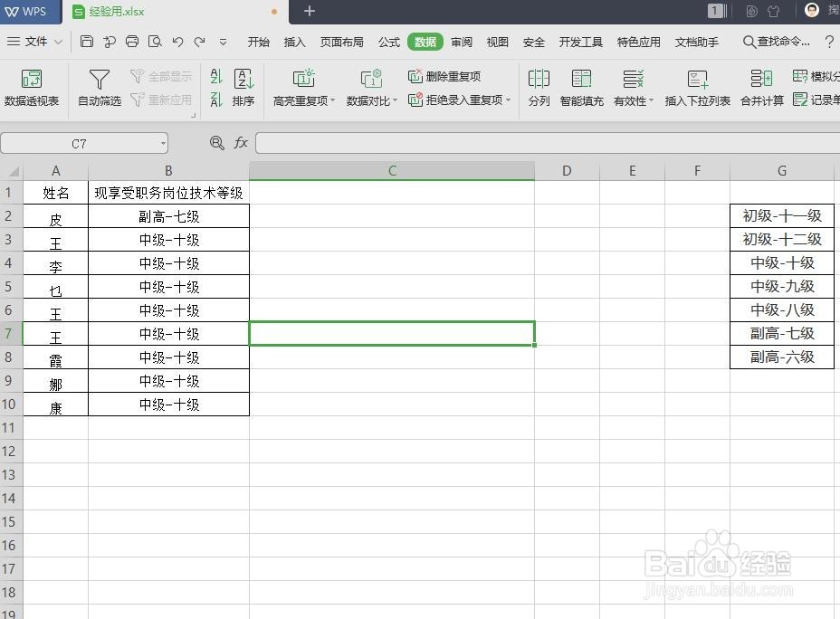Click cell B2 containing 副高-七级
The image size is (840, 619).
tap(168, 215)
